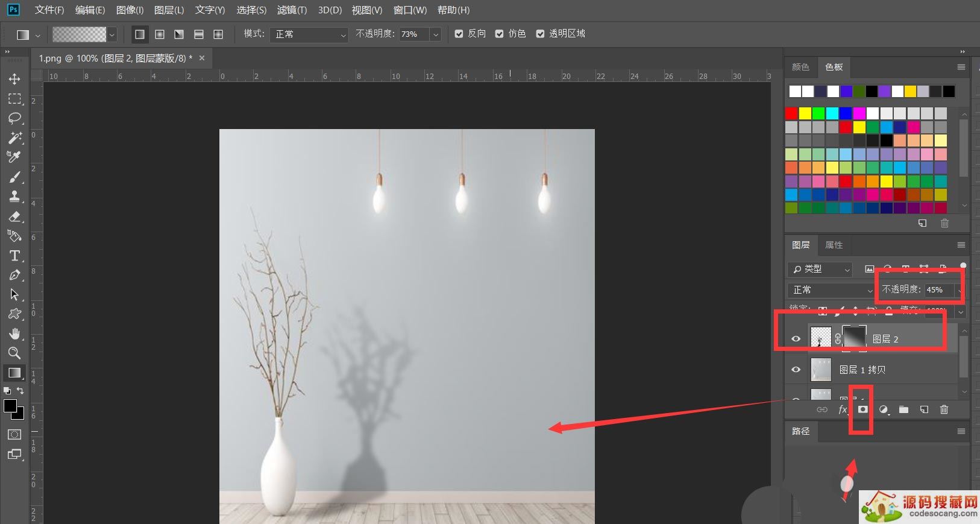The image size is (980, 524).
Task: Choose diamond gradient style
Action: 218,34
